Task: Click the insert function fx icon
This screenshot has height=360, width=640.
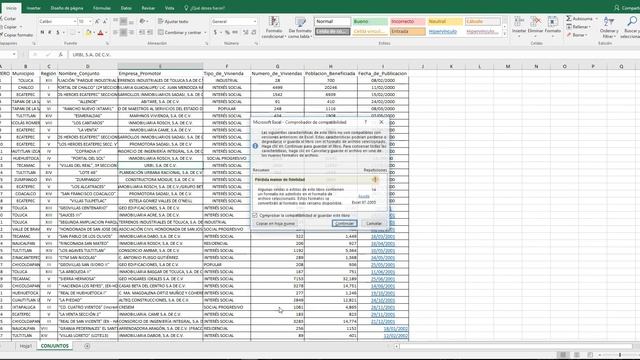Action: (x=60, y=54)
